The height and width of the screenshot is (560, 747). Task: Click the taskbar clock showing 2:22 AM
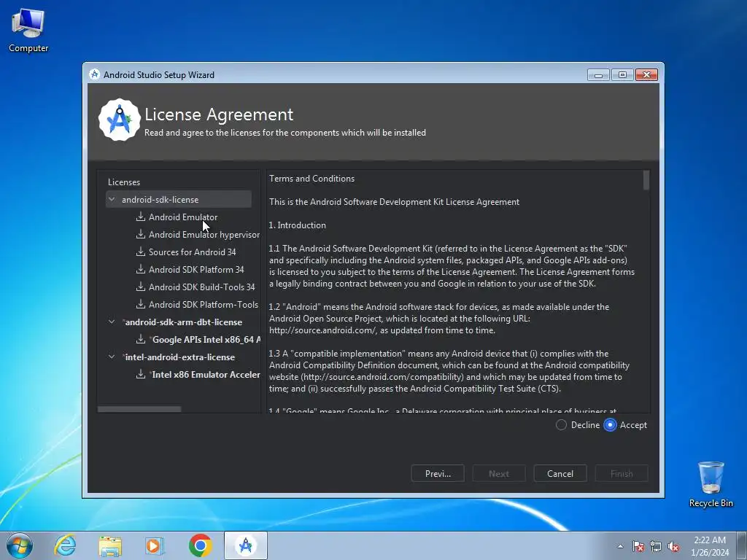coord(709,545)
